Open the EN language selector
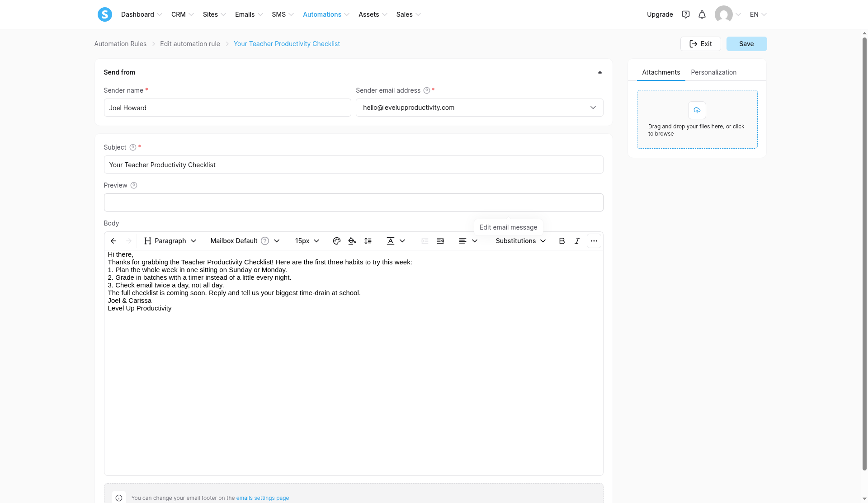 758,14
